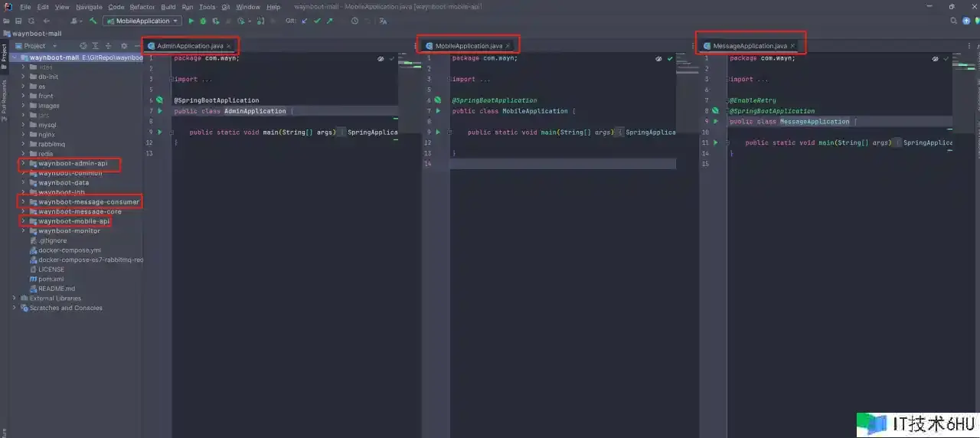Close the MobileApplication.java tab
Screen dimensions: 980x438
[508, 46]
